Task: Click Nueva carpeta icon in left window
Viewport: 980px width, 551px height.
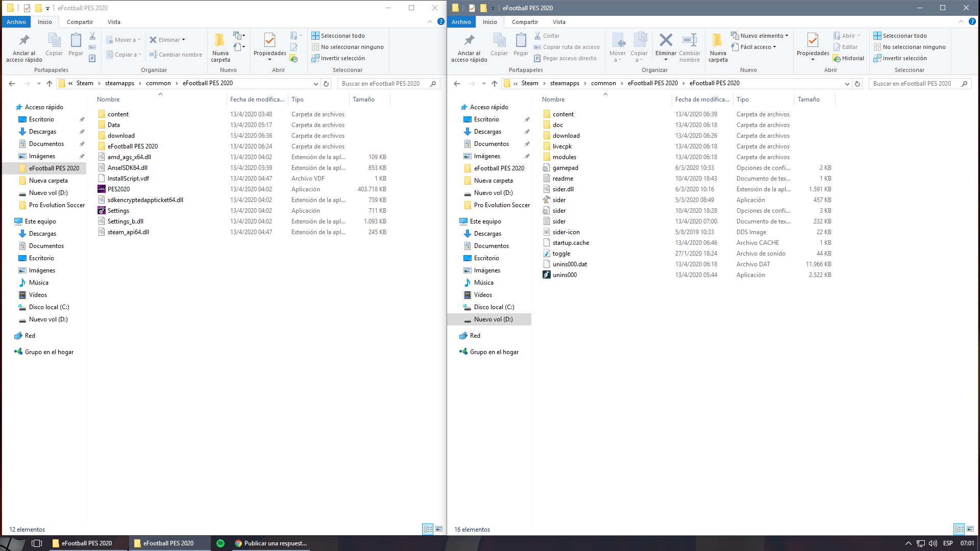Action: [220, 40]
